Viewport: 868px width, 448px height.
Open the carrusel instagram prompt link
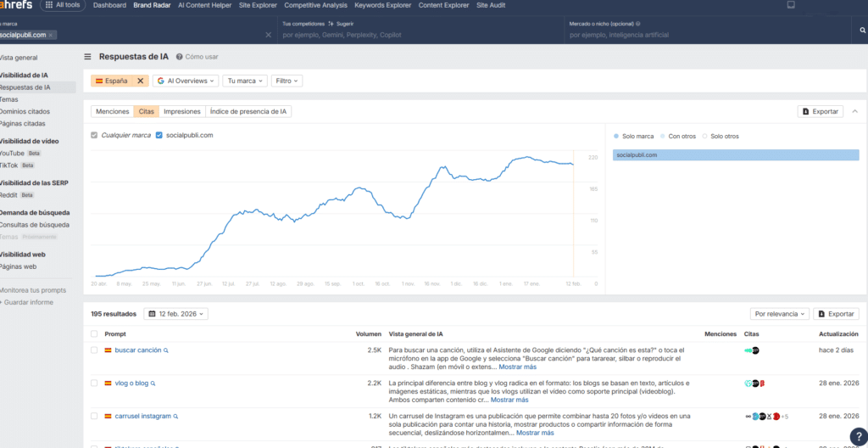(142, 416)
